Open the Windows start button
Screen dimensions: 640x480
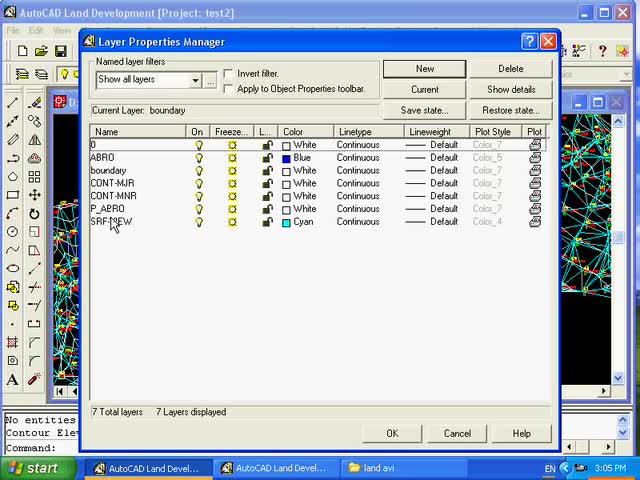point(38,468)
